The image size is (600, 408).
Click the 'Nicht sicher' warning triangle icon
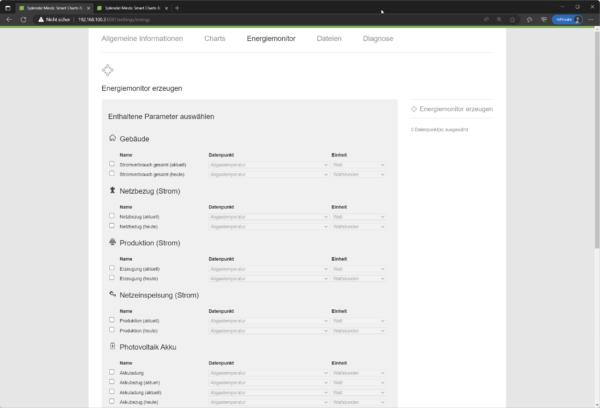[x=41, y=20]
